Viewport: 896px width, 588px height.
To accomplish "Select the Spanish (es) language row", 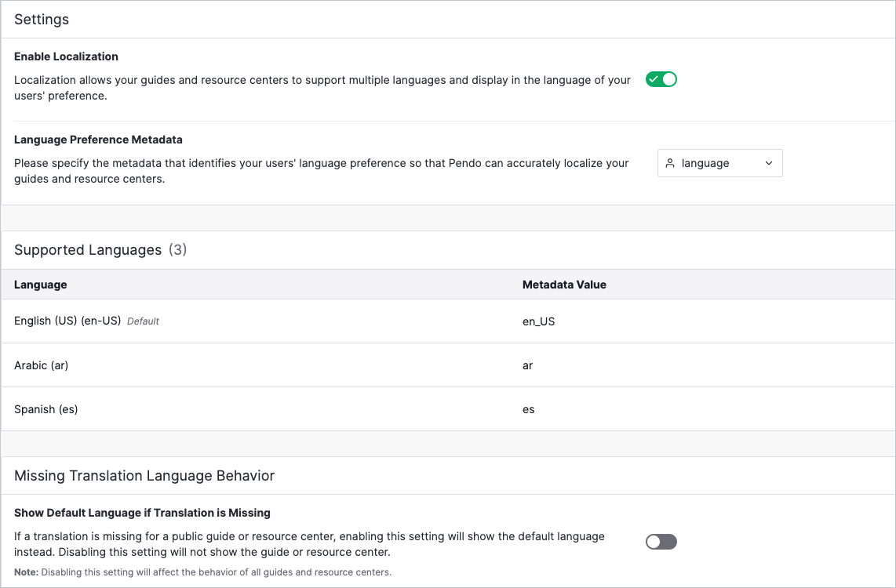I will 46,409.
